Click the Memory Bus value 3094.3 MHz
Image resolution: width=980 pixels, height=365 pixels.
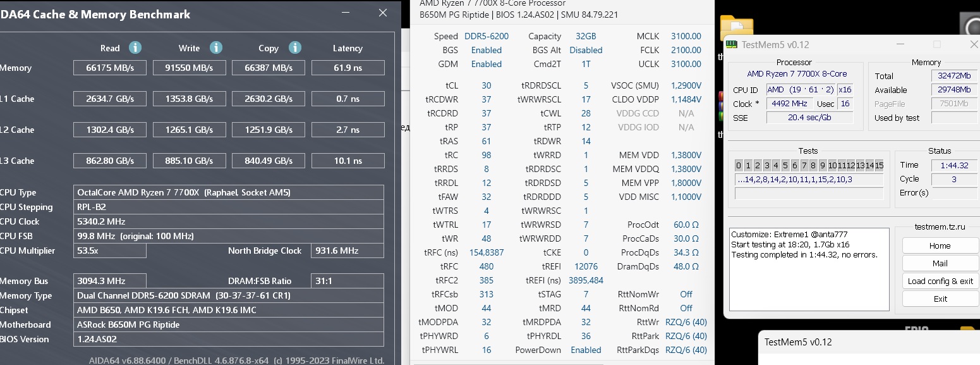(110, 281)
